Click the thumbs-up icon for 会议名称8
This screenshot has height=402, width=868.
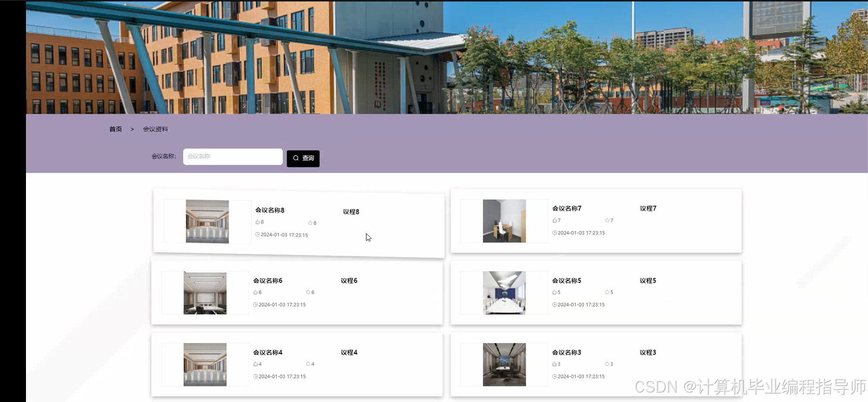tap(258, 222)
